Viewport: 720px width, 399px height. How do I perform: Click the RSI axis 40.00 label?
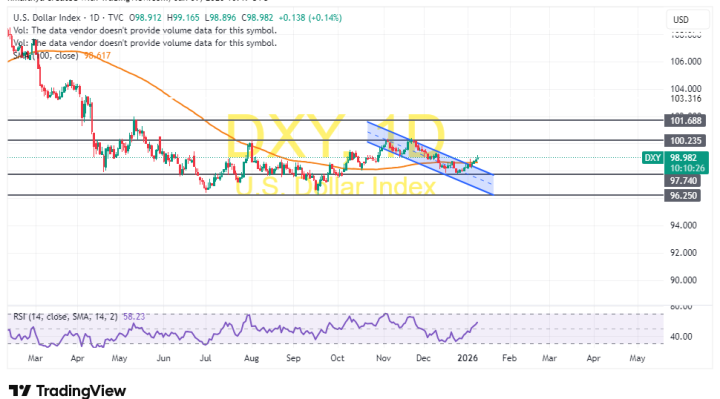(681, 337)
